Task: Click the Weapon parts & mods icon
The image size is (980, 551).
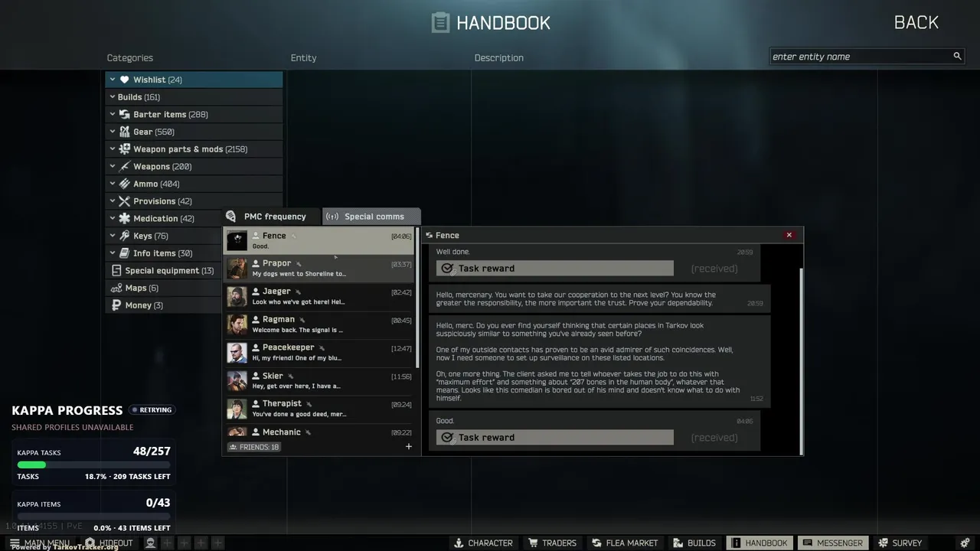Action: [x=125, y=149]
